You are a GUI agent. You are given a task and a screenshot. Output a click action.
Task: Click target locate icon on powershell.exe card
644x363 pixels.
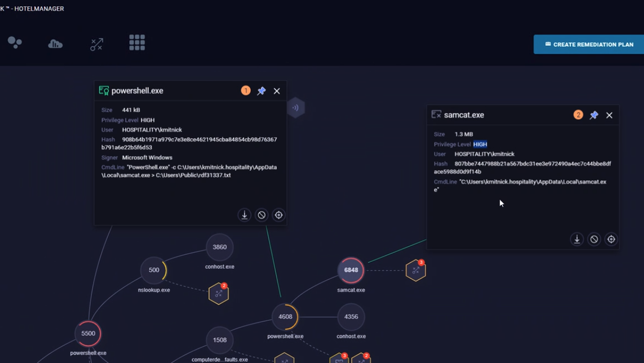tap(279, 215)
